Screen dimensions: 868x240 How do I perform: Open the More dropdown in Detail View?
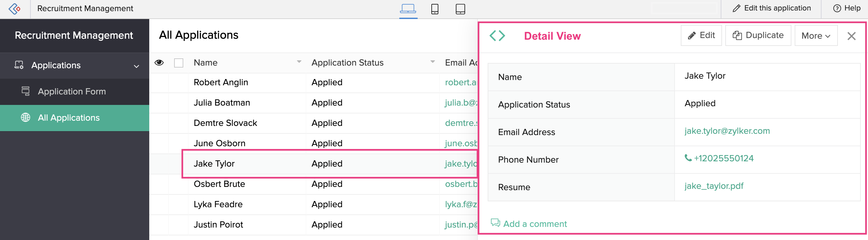click(816, 36)
